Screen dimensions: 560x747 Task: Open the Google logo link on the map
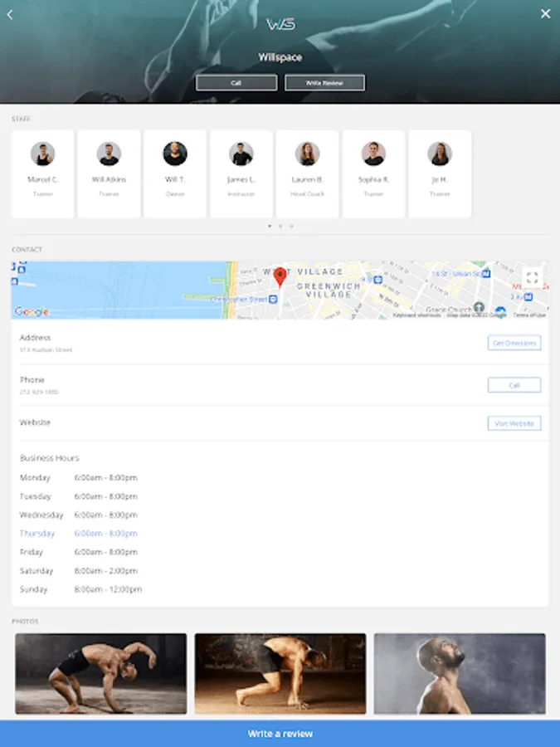coord(32,311)
